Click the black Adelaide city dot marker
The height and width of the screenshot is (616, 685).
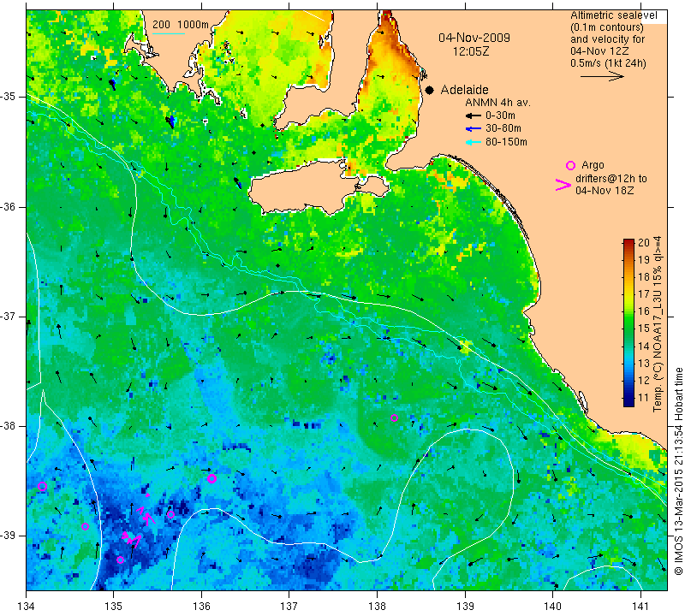coord(430,91)
